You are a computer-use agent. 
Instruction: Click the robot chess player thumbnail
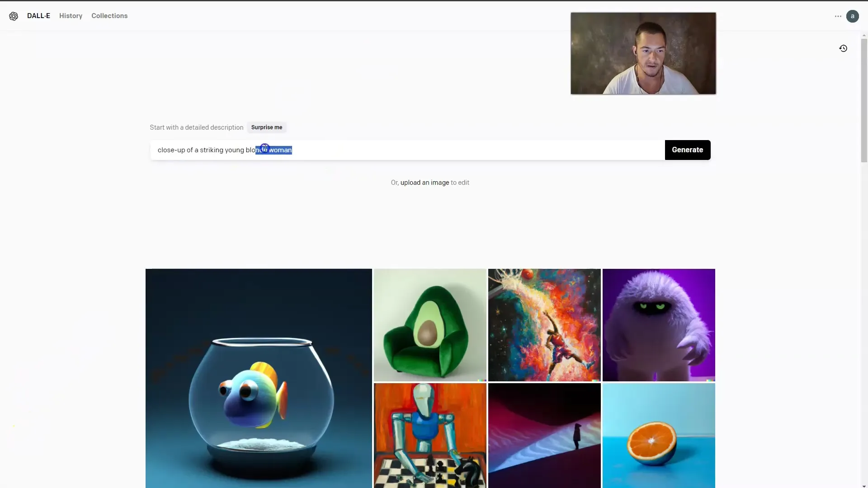coord(430,436)
